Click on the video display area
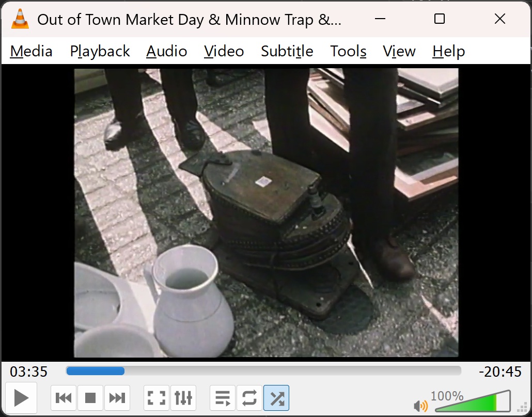The width and height of the screenshot is (532, 417). pyautogui.click(x=267, y=213)
